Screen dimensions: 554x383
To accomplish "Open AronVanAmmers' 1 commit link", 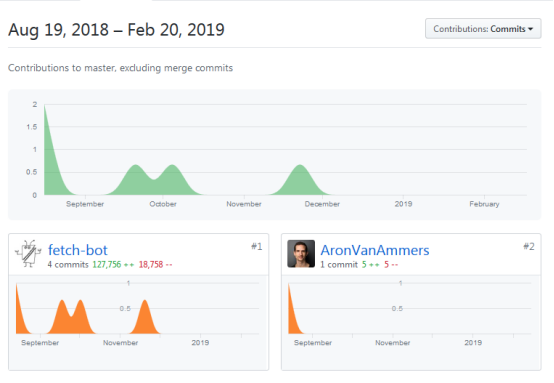I will pos(339,265).
